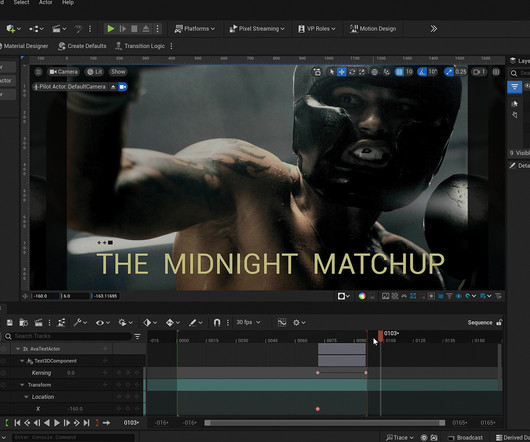Screen dimensions: 530x442
Task: Click the Sequence lock icon
Action: (499, 323)
